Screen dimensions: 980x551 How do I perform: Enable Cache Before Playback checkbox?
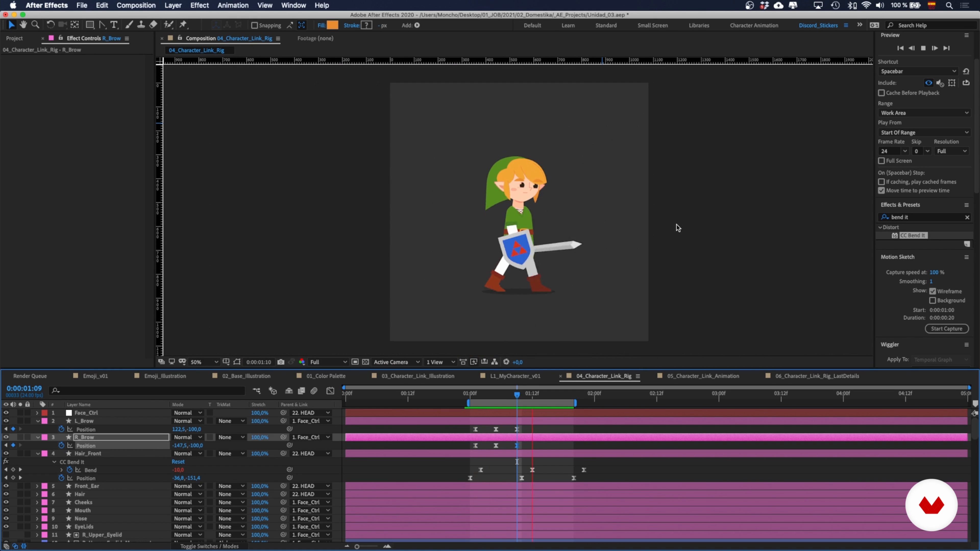[881, 93]
